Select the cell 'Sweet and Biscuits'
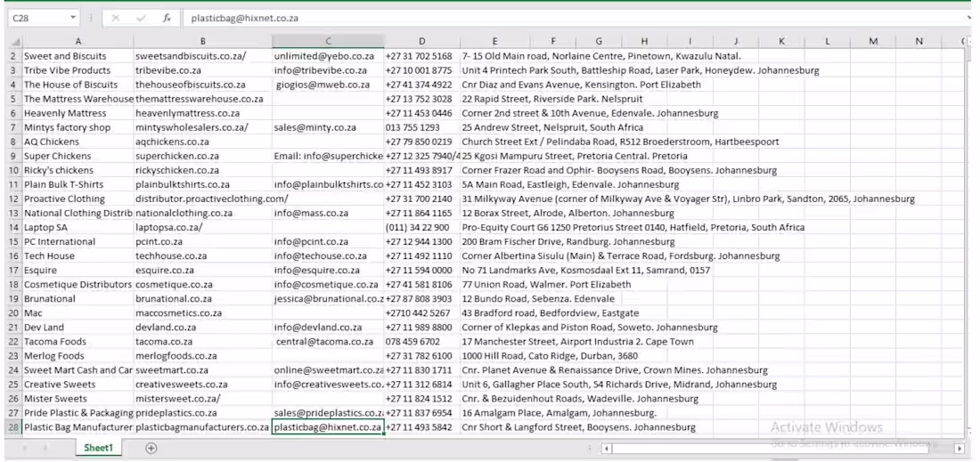The image size is (980, 462). click(78, 56)
